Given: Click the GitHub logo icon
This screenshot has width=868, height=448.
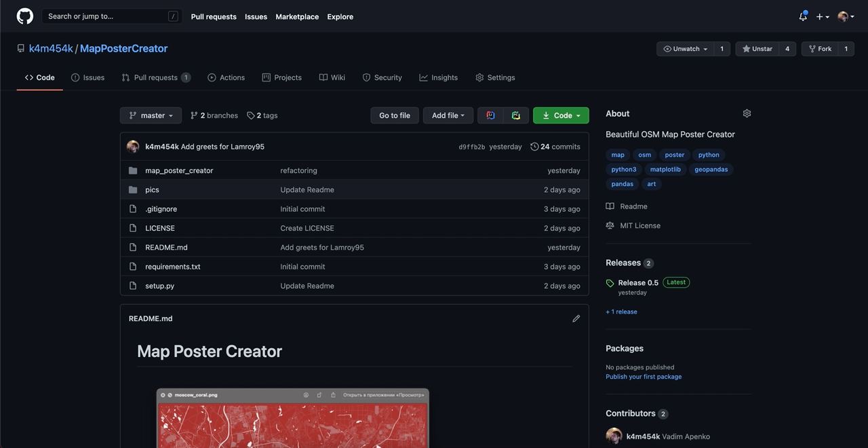Looking at the screenshot, I should (x=25, y=16).
